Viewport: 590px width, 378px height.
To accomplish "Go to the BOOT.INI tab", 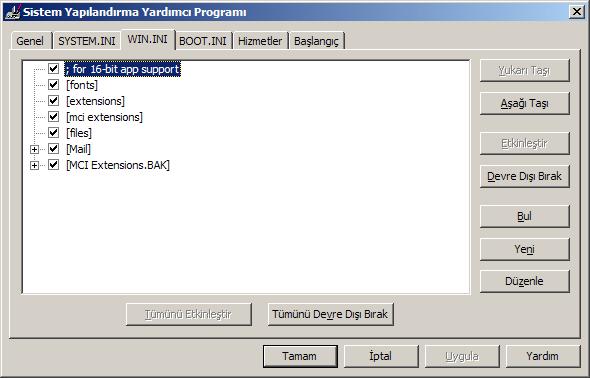I will point(203,41).
